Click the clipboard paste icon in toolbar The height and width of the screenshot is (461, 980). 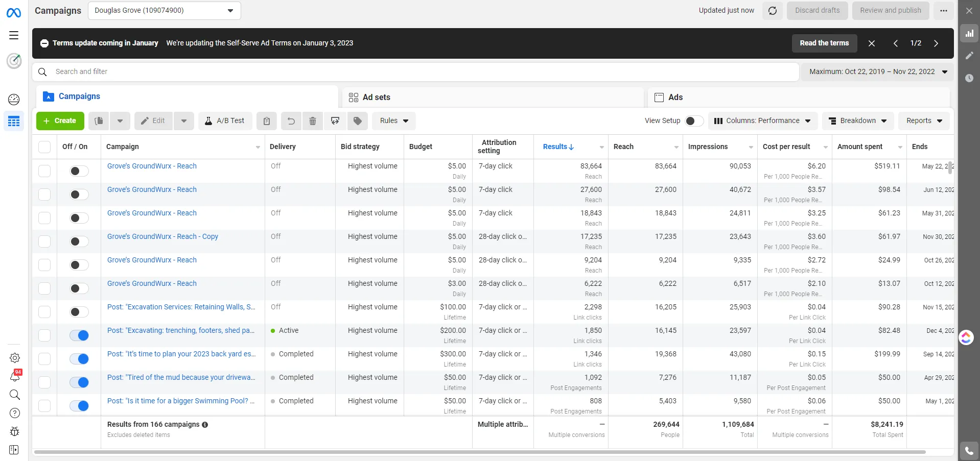267,121
